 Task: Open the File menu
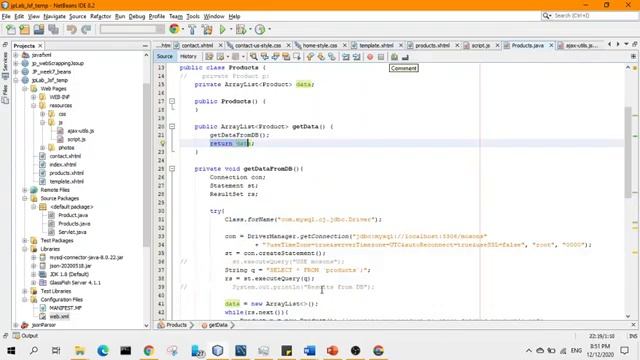6,16
